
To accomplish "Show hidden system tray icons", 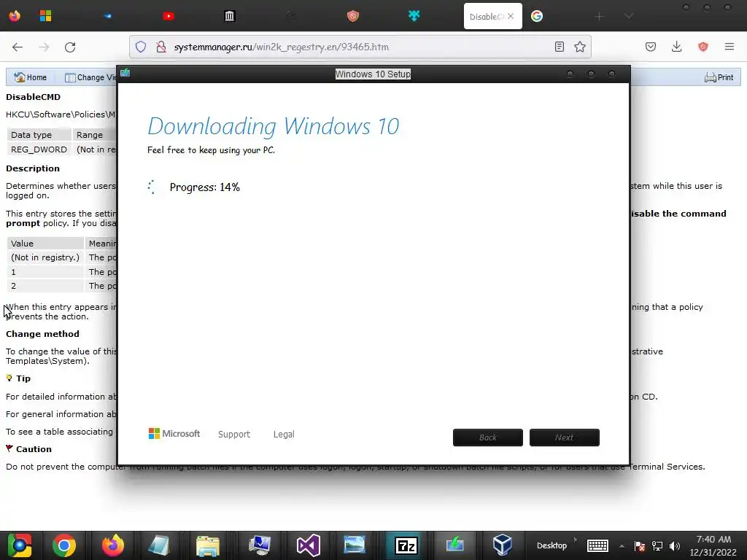I will coord(622,545).
